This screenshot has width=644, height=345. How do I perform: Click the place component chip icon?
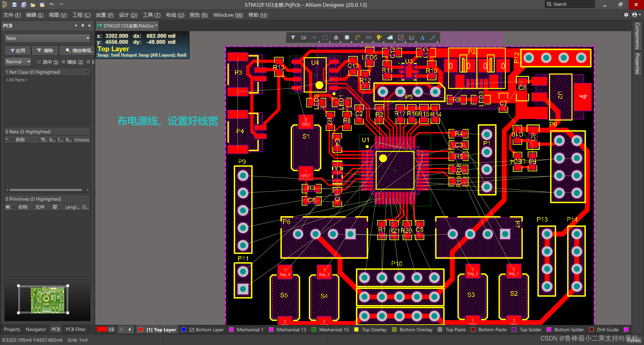(x=347, y=38)
